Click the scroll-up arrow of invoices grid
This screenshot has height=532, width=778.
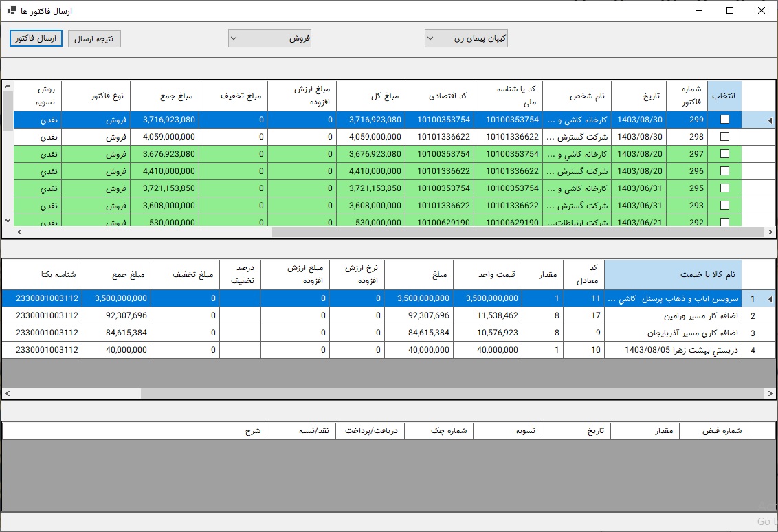(x=8, y=86)
